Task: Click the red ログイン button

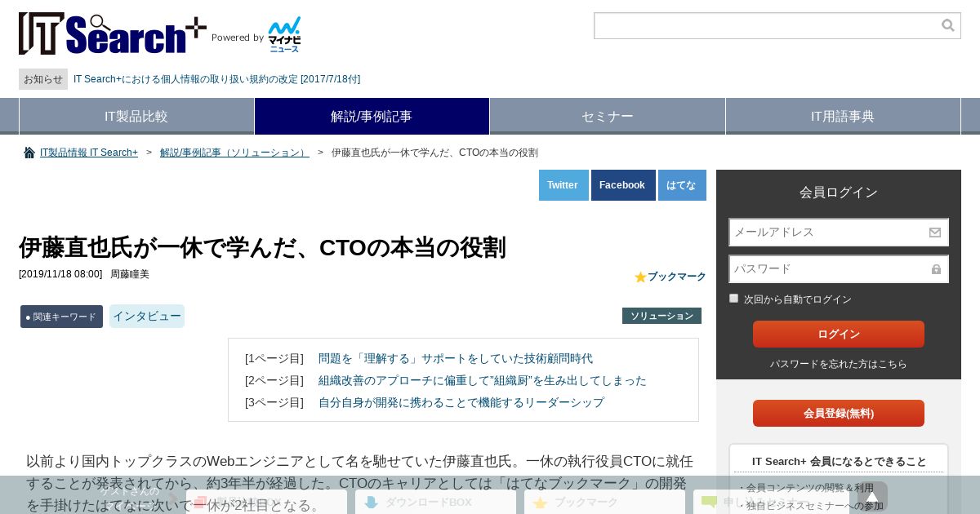Action: tap(839, 334)
